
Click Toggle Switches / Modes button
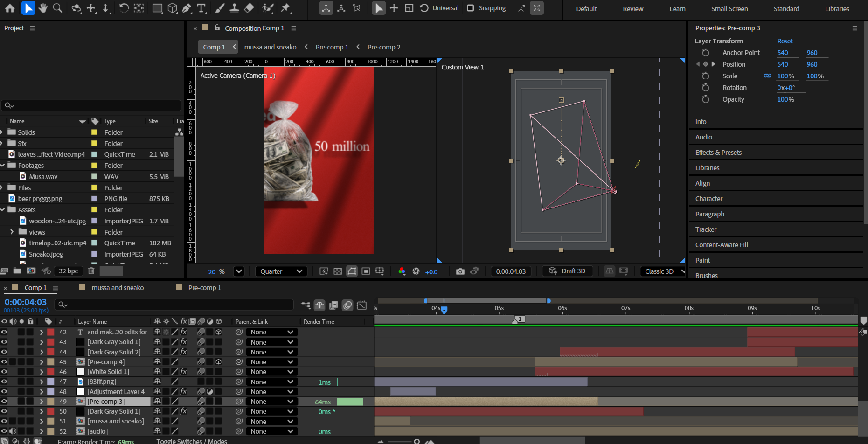point(192,441)
